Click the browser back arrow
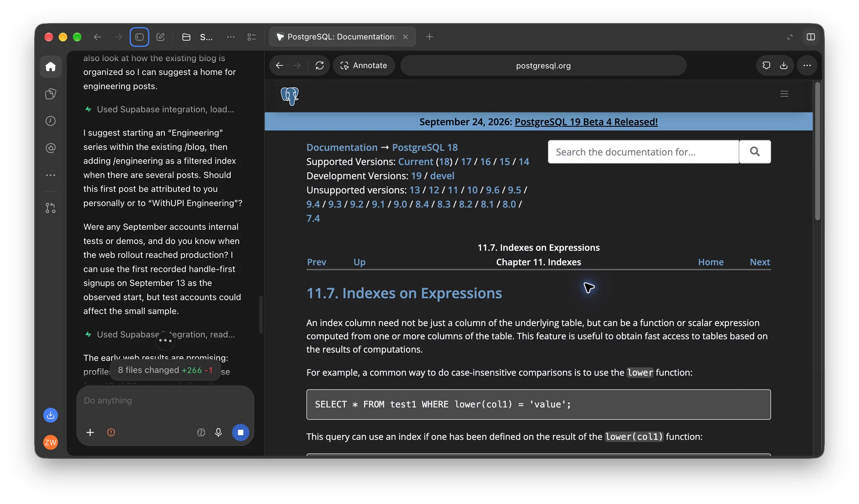 (279, 65)
